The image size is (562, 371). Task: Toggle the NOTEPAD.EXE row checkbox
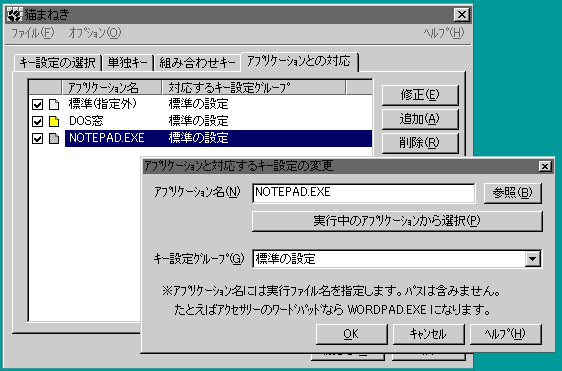pyautogui.click(x=37, y=138)
